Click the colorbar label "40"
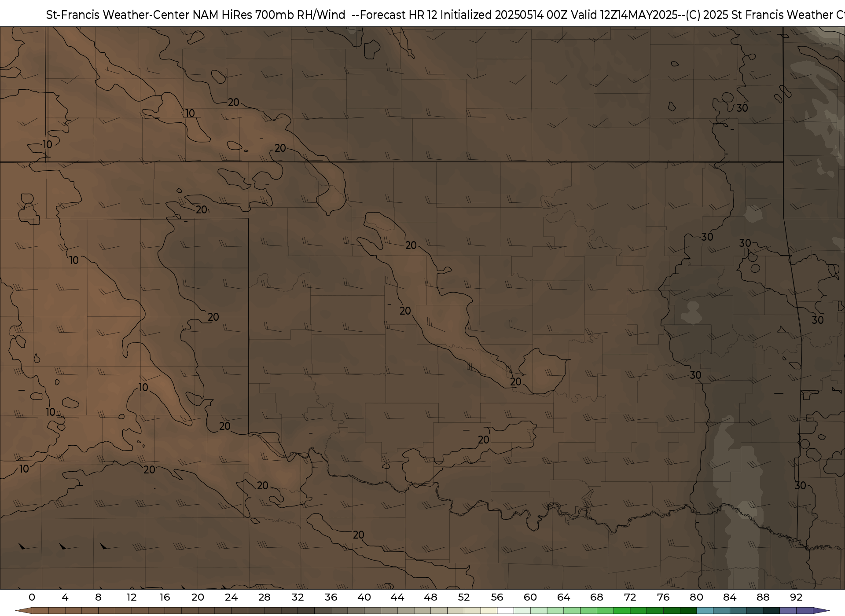Image resolution: width=845 pixels, height=616 pixels. tap(364, 597)
